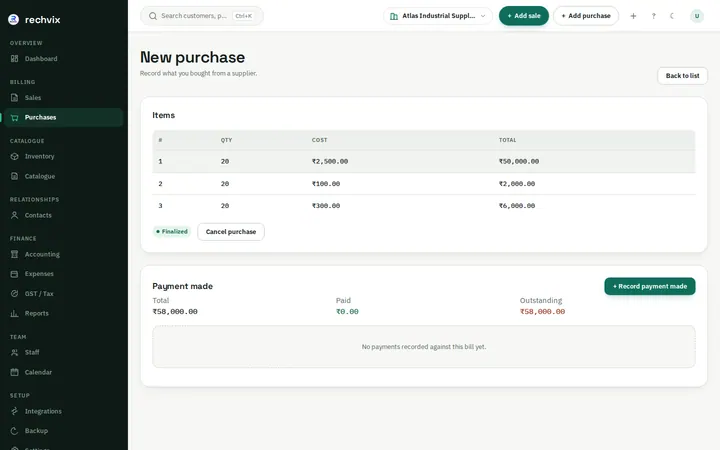Toggle dark mode with the moon icon
The height and width of the screenshot is (450, 720).
(672, 16)
